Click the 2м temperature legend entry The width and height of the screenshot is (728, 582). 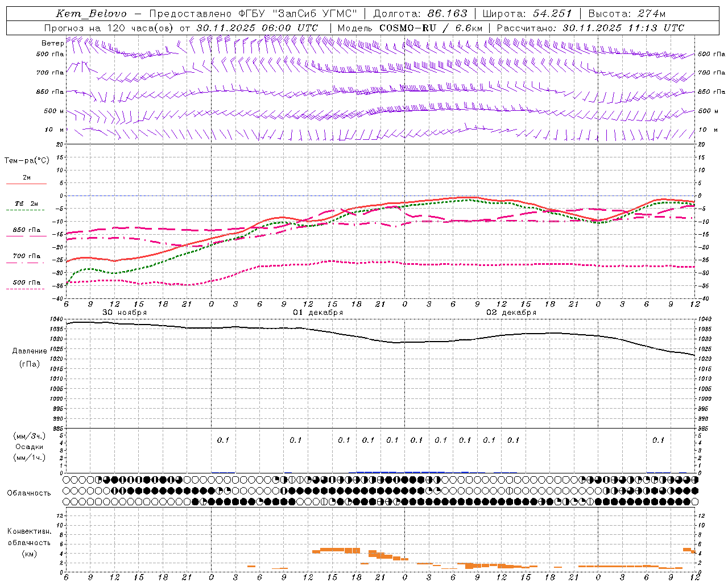click(x=27, y=178)
